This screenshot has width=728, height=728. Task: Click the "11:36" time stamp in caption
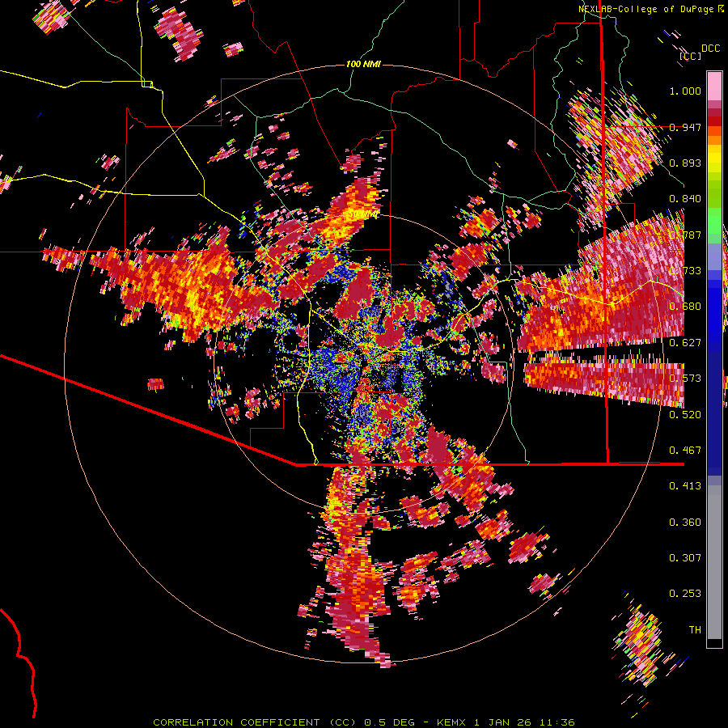pyautogui.click(x=557, y=722)
